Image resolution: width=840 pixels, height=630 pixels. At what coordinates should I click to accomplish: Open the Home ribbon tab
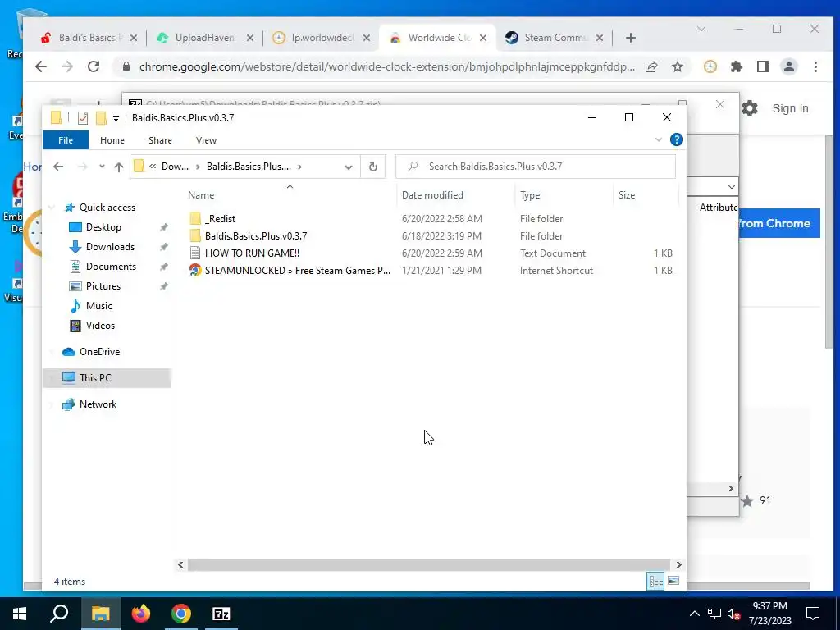point(112,140)
